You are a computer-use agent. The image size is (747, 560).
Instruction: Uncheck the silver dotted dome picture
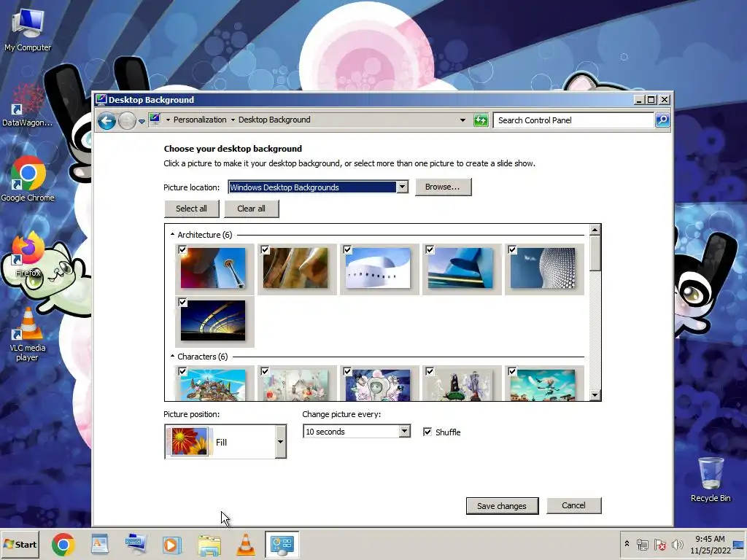tap(512, 249)
